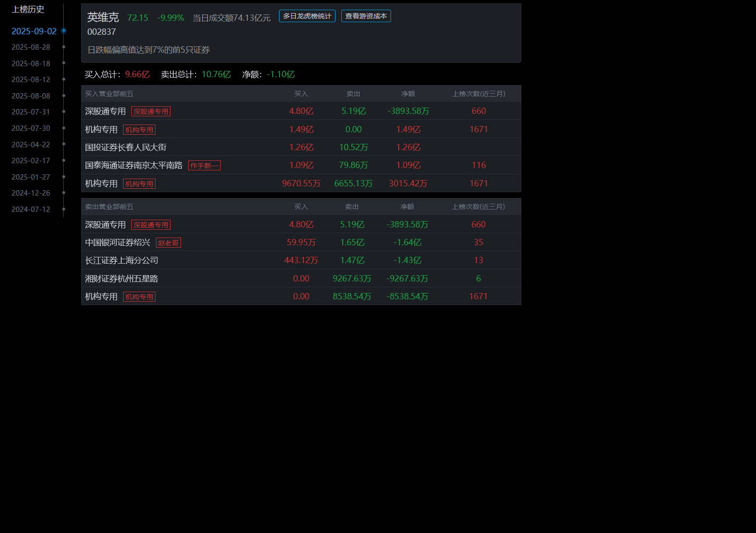Click the 当日成交额74.13亿元 text
This screenshot has height=533, width=756.
click(232, 18)
